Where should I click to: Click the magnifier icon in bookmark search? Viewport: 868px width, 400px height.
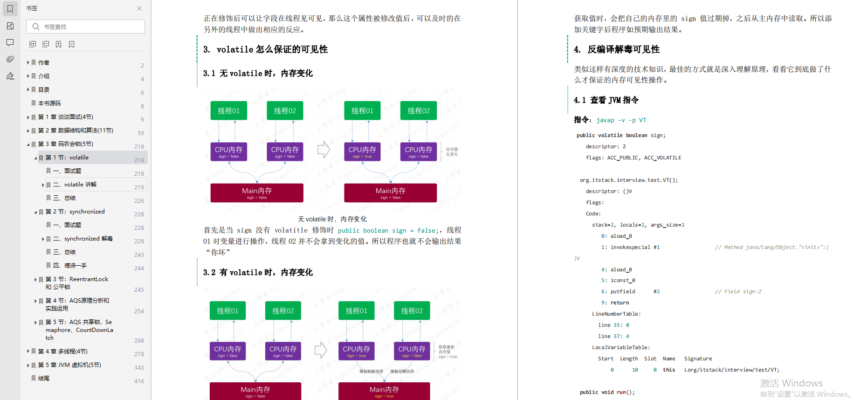click(x=36, y=27)
